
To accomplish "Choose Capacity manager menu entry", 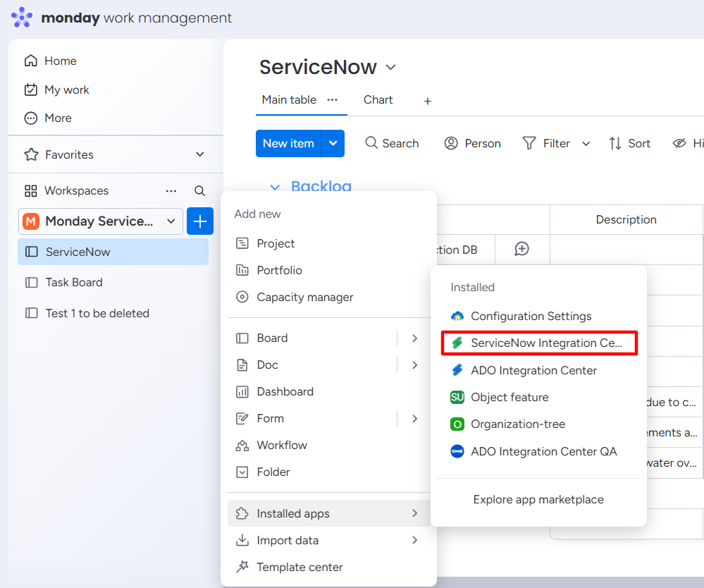I will (x=328, y=297).
